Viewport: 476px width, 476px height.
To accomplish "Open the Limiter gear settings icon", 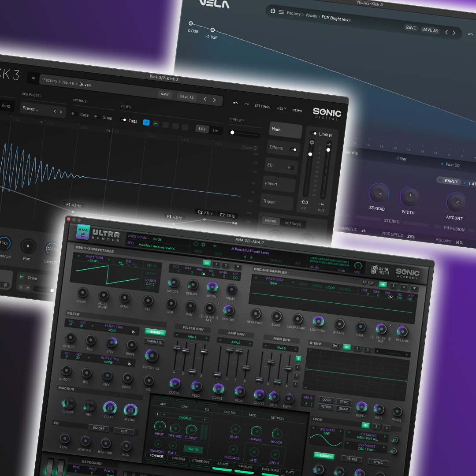I will pos(312,142).
